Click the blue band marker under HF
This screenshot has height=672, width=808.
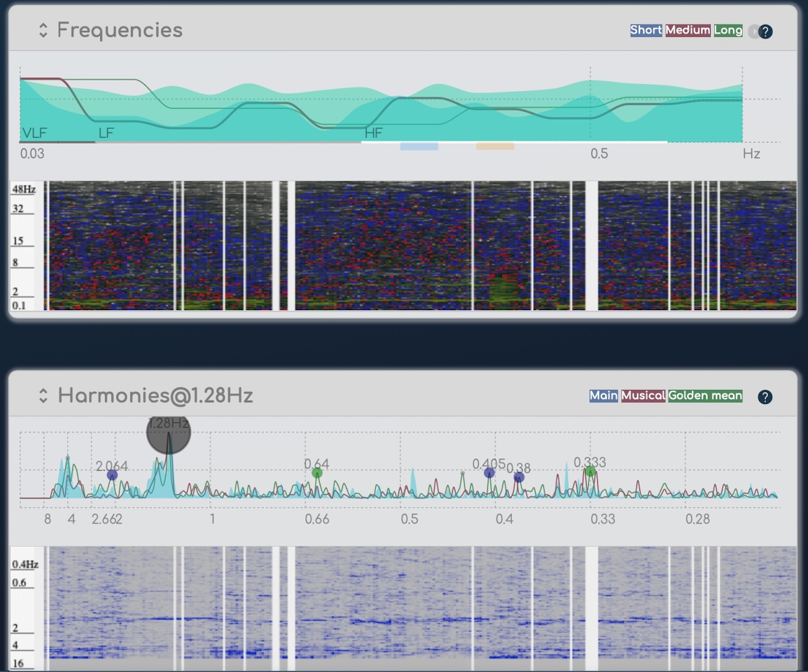point(419,146)
